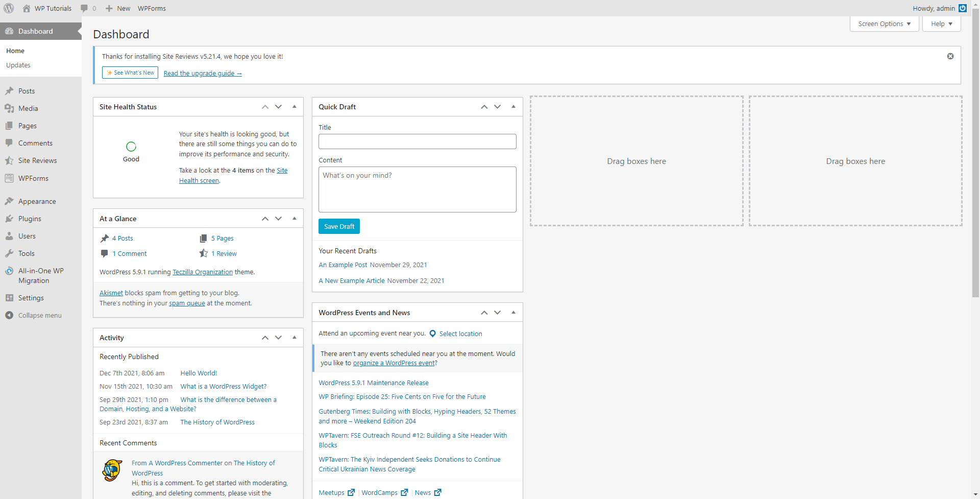
Task: Open An Example Post draft
Action: pos(343,265)
